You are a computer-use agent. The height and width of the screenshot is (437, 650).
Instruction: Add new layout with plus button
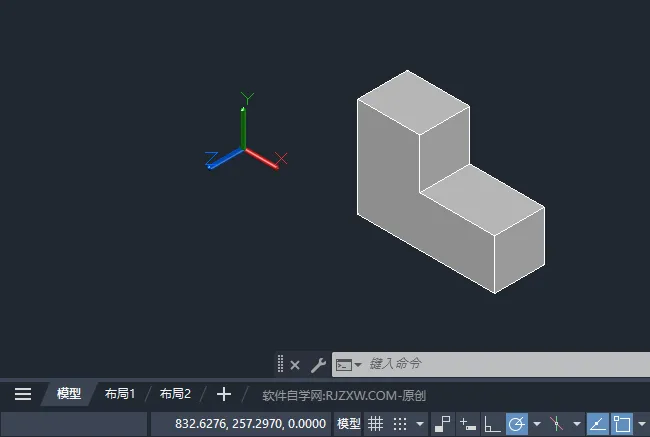click(224, 394)
